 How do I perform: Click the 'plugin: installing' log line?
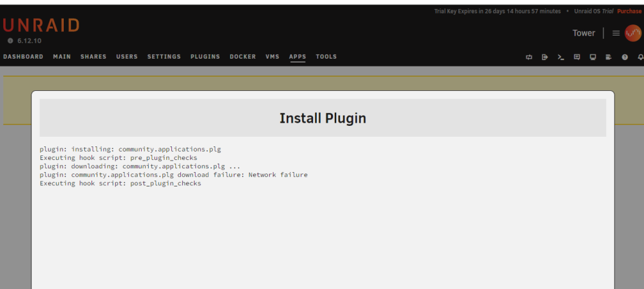130,149
